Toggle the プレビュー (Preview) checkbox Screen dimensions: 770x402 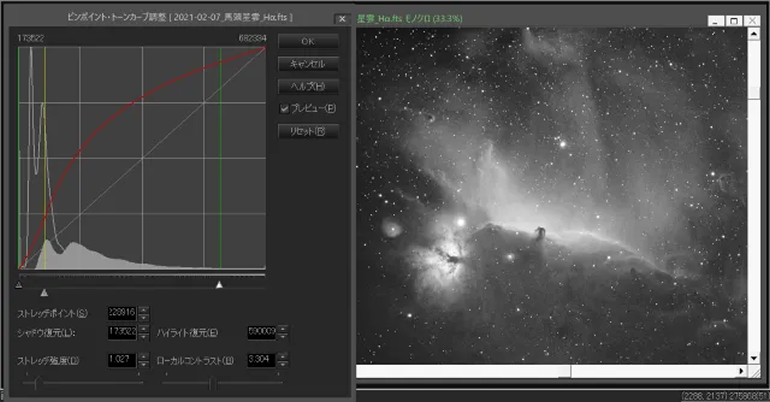tap(284, 108)
